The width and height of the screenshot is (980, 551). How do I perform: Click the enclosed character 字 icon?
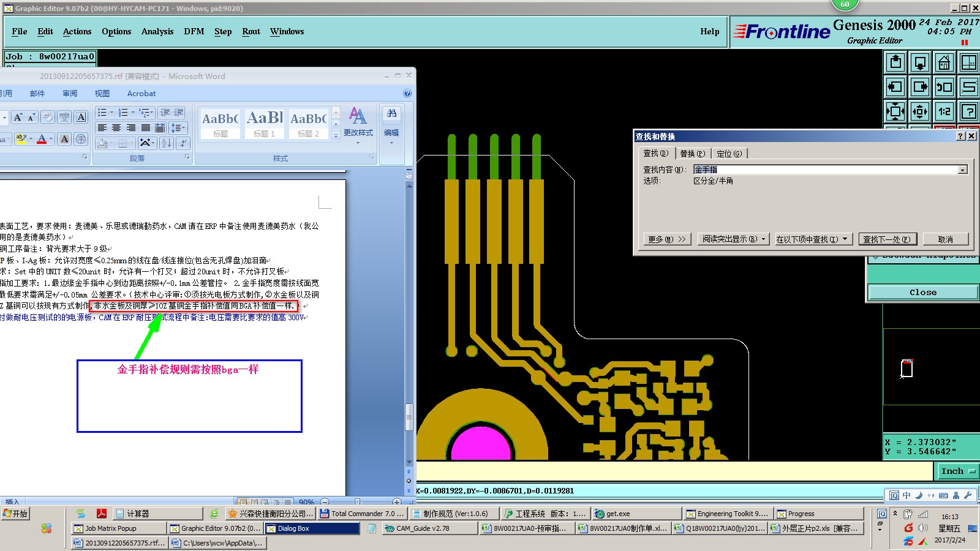[x=81, y=139]
